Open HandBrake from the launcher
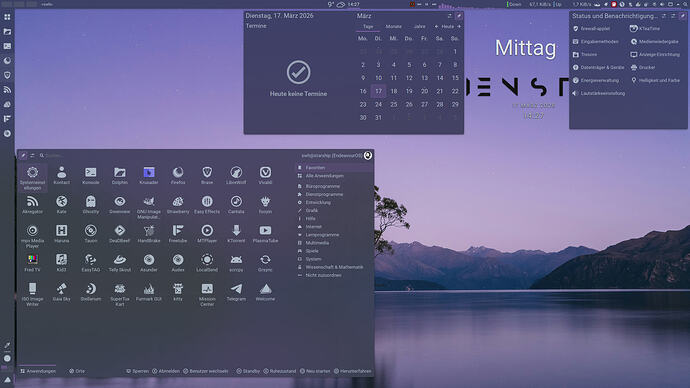The image size is (690, 388). click(149, 234)
